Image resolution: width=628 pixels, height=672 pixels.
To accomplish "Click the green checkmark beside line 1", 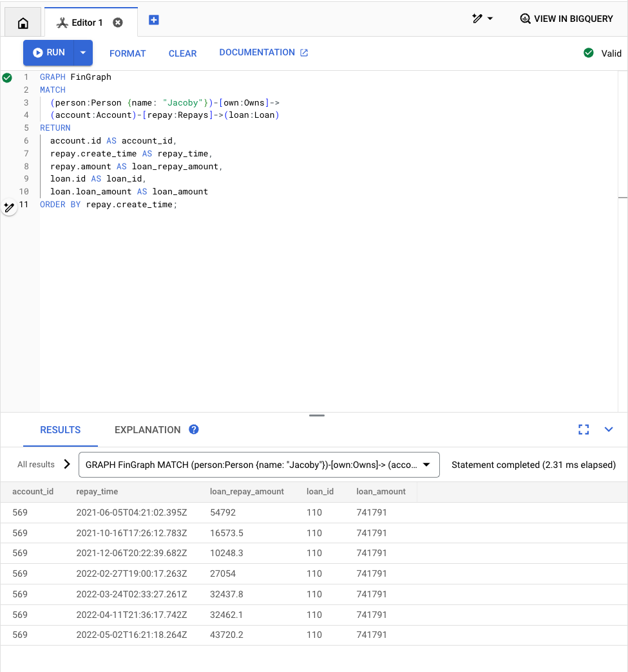I will [x=7, y=77].
